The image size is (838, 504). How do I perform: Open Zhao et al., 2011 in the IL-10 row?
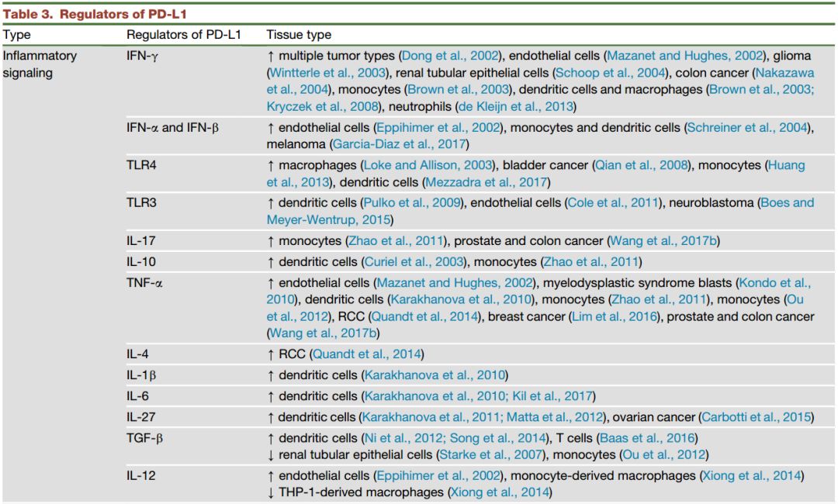tap(591, 261)
